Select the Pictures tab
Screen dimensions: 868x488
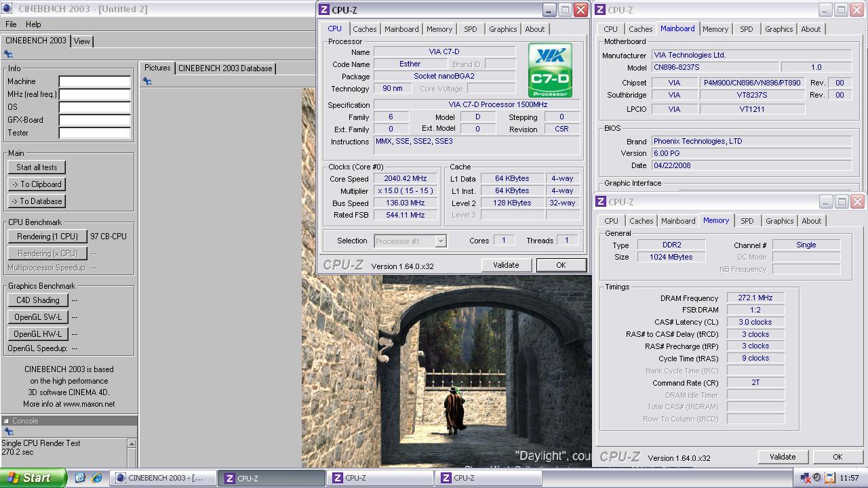(157, 68)
